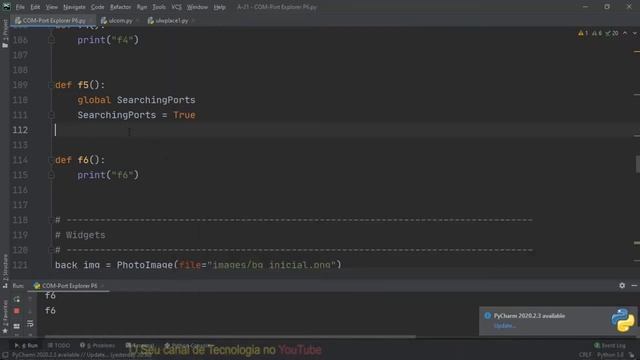Click the PhotoImage code on line 121
This screenshot has width=640, height=360.
point(198,265)
